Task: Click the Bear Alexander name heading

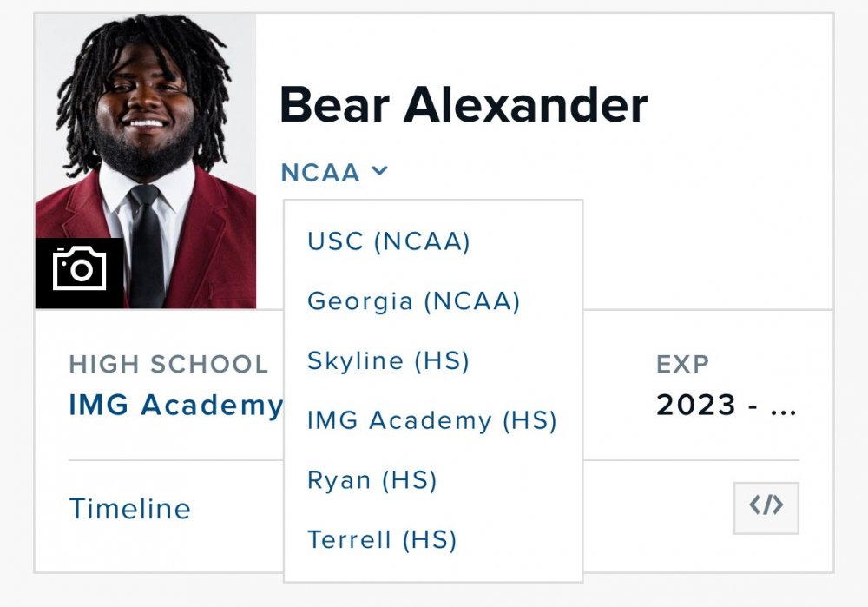Action: pyautogui.click(x=464, y=105)
